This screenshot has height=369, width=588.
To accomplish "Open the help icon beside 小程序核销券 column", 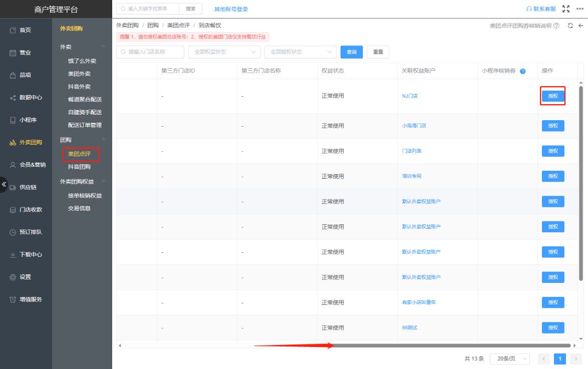I will point(522,71).
